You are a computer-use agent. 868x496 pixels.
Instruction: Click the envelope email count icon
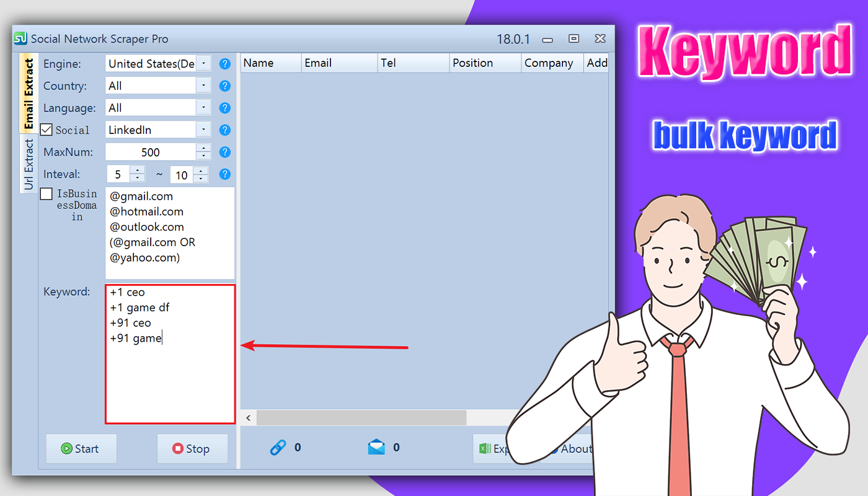[376, 447]
